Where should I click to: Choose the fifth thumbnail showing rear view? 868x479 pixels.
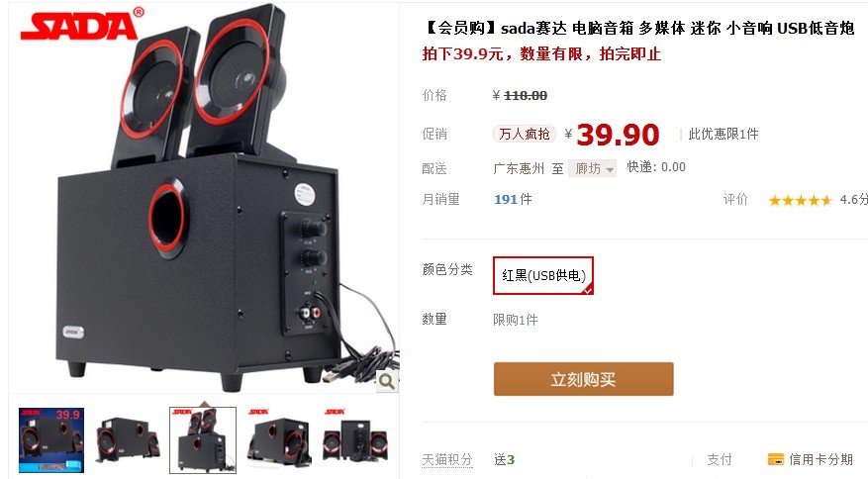click(354, 440)
